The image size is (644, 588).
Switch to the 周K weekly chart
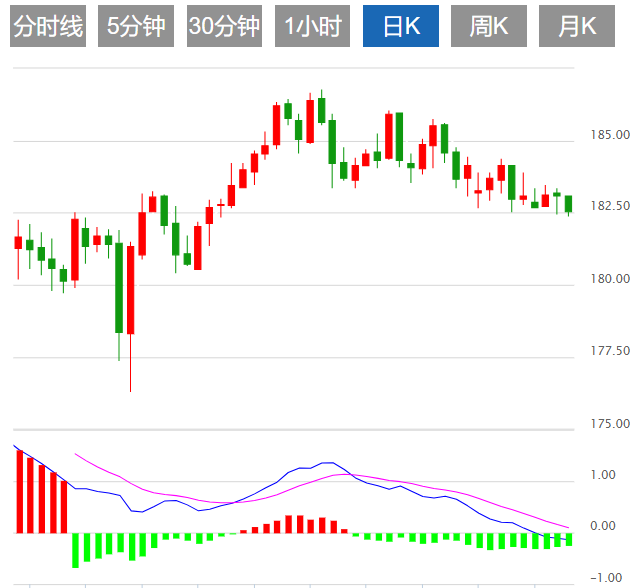tap(489, 26)
